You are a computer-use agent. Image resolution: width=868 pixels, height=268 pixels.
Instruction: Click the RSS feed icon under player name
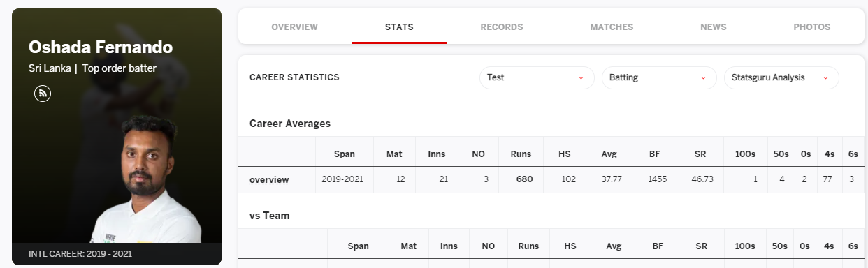[43, 93]
